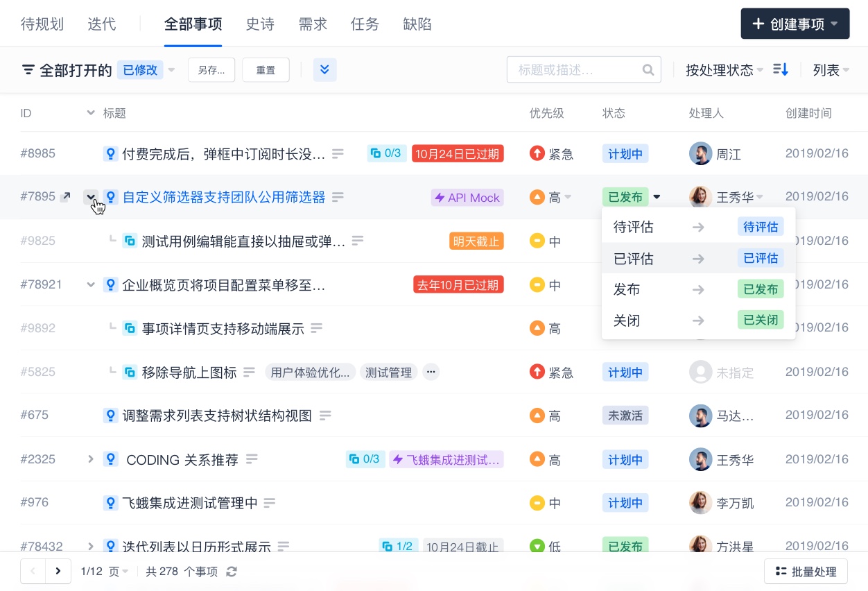Click 批量处理 button

[806, 572]
